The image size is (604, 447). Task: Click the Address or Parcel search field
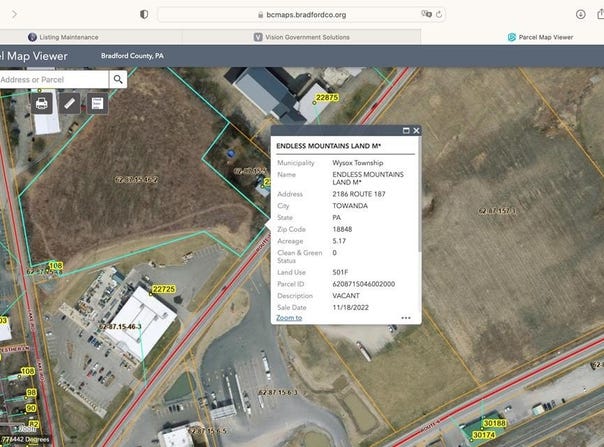pos(53,79)
